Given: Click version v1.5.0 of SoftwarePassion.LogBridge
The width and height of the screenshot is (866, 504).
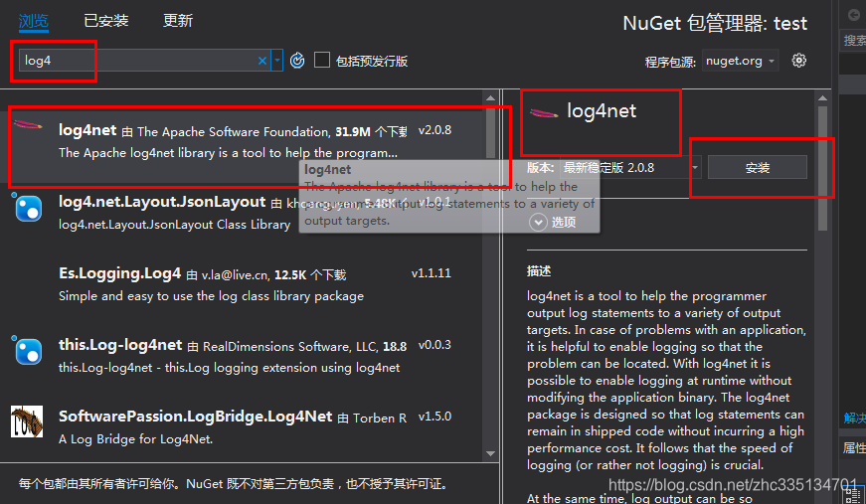Looking at the screenshot, I should 434,417.
